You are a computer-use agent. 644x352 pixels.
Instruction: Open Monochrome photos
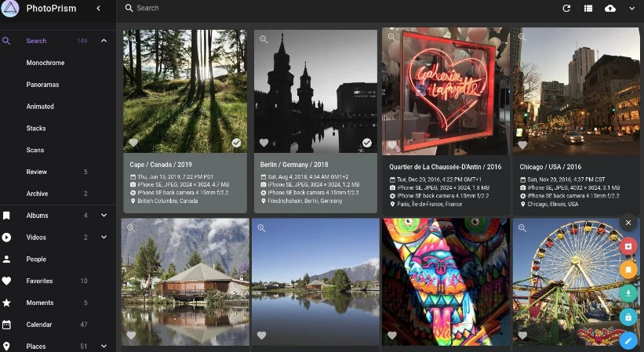tap(45, 63)
